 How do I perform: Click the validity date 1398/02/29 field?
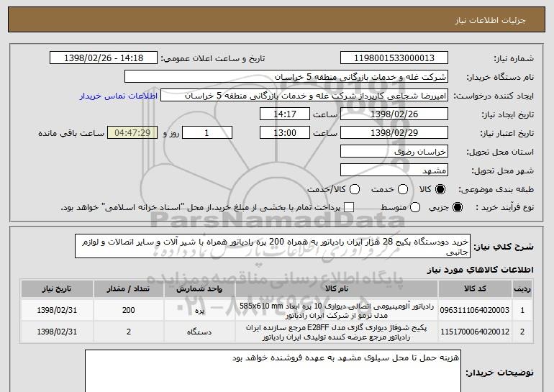393,133
